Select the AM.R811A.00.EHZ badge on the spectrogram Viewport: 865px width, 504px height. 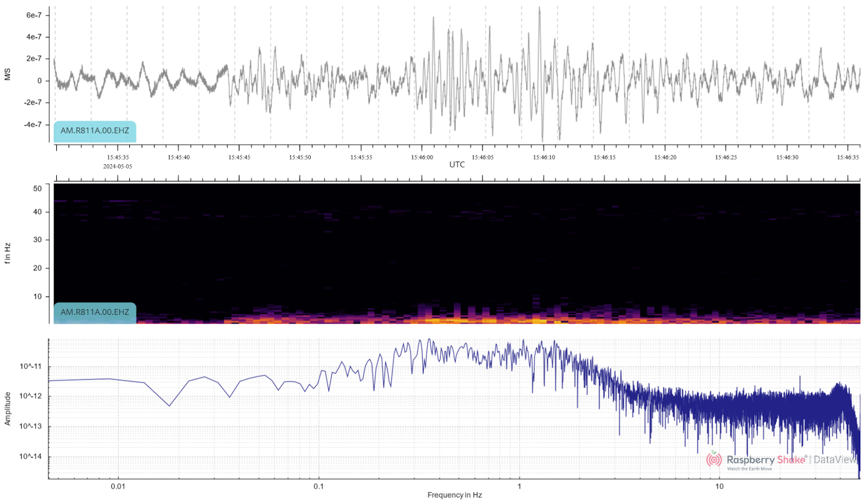[x=95, y=312]
